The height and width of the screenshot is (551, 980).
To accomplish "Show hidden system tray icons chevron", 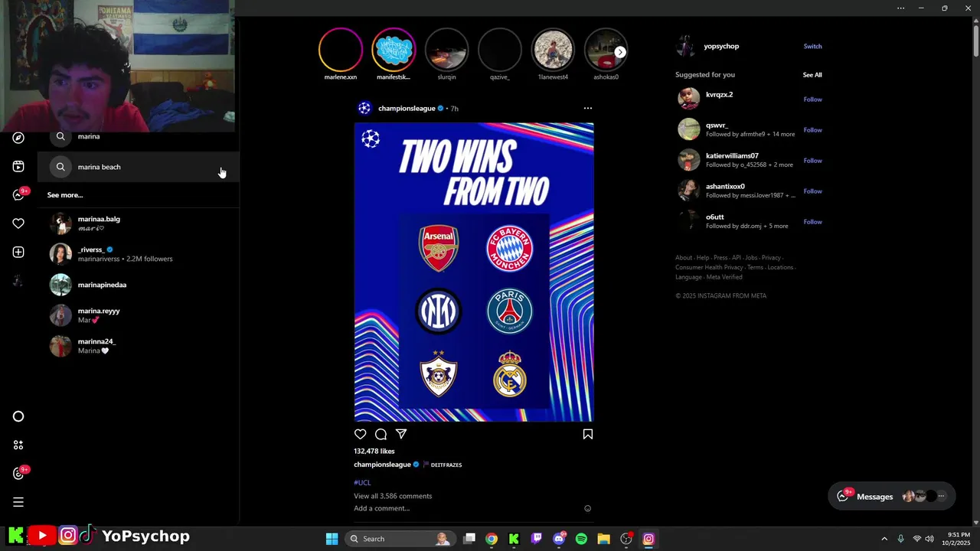I will [x=884, y=539].
